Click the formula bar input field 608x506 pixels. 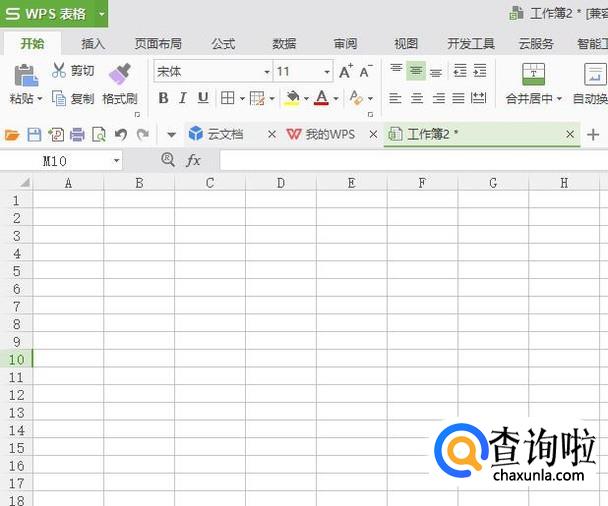tap(414, 161)
